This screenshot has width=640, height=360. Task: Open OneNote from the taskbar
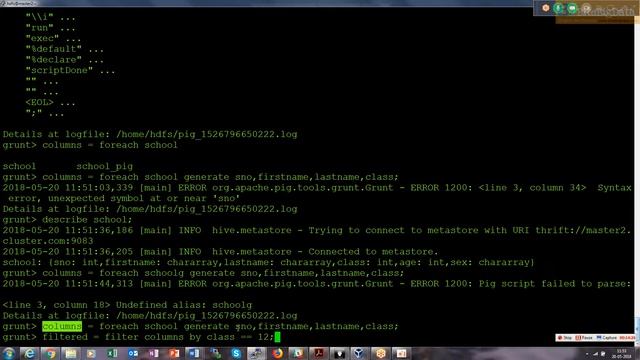tap(153, 353)
